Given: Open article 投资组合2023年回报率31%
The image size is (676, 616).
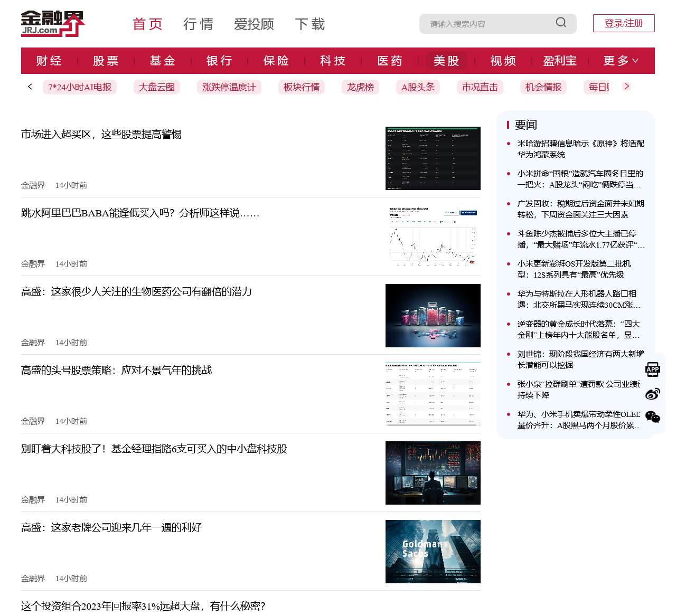Looking at the screenshot, I should [143, 606].
